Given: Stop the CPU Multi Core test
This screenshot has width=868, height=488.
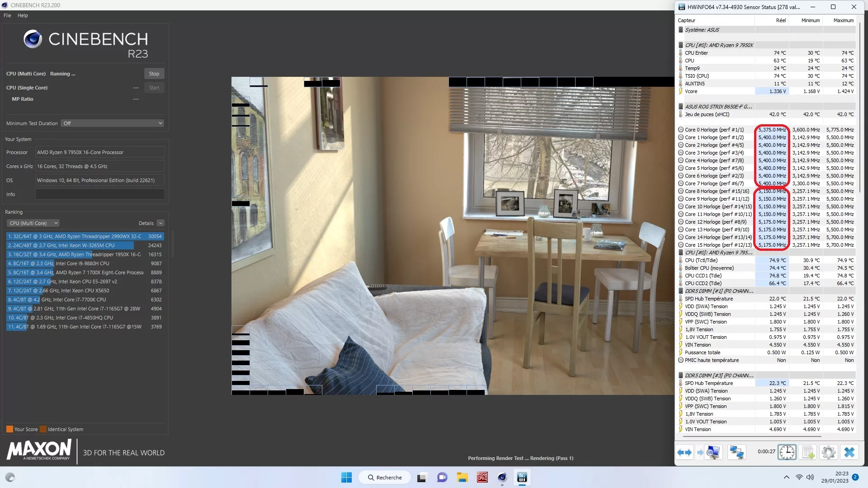Looking at the screenshot, I should point(154,74).
